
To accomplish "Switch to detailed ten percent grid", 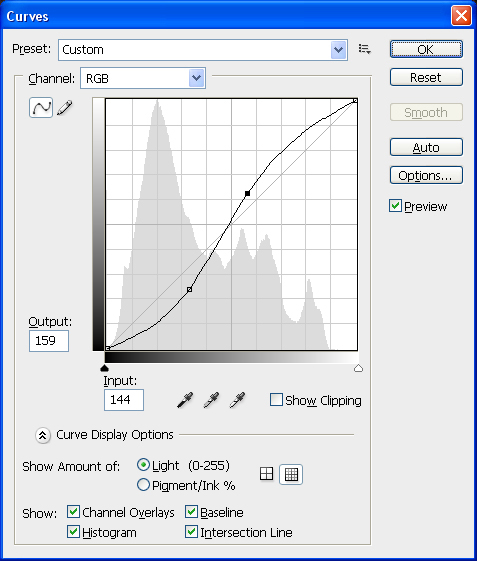I will [291, 474].
